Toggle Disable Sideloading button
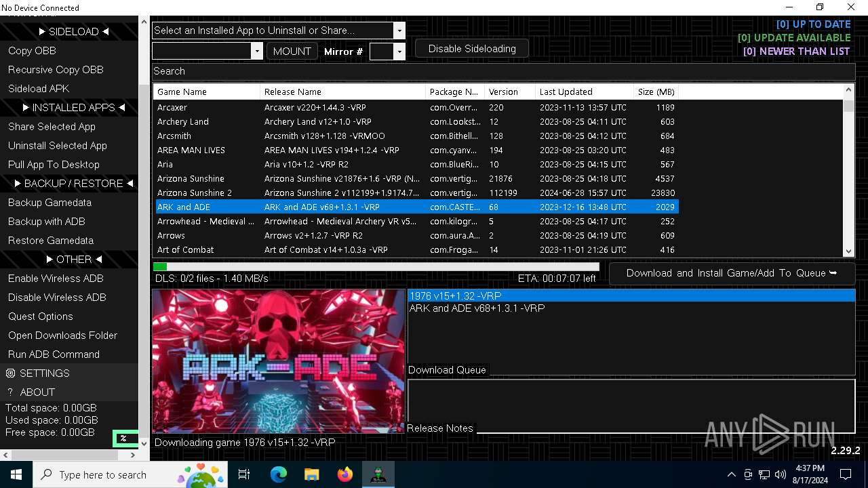This screenshot has height=488, width=868. tap(472, 49)
